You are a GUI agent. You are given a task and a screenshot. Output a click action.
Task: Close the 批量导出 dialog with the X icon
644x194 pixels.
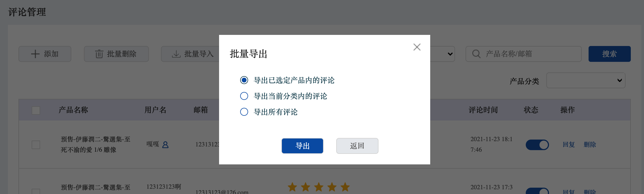pos(417,47)
